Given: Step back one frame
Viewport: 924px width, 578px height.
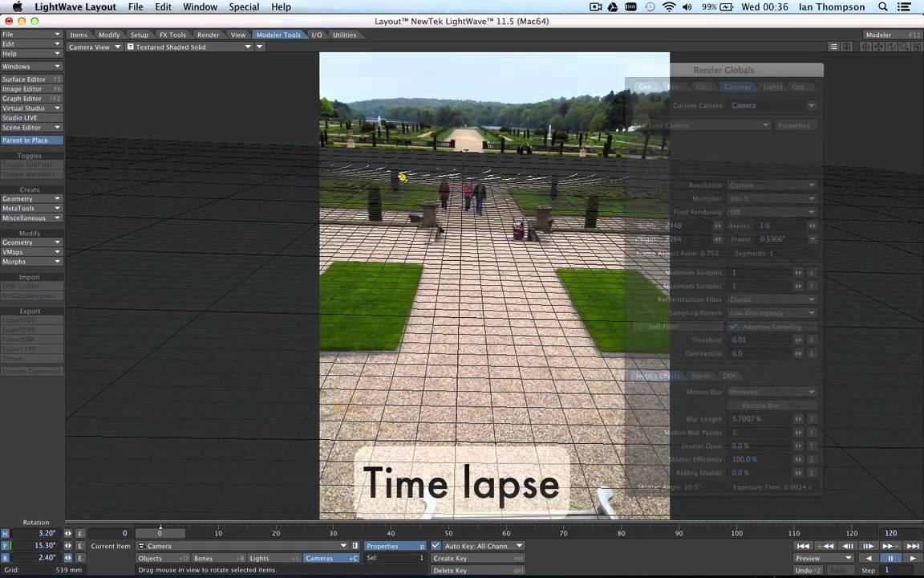Looking at the screenshot, I should click(847, 546).
